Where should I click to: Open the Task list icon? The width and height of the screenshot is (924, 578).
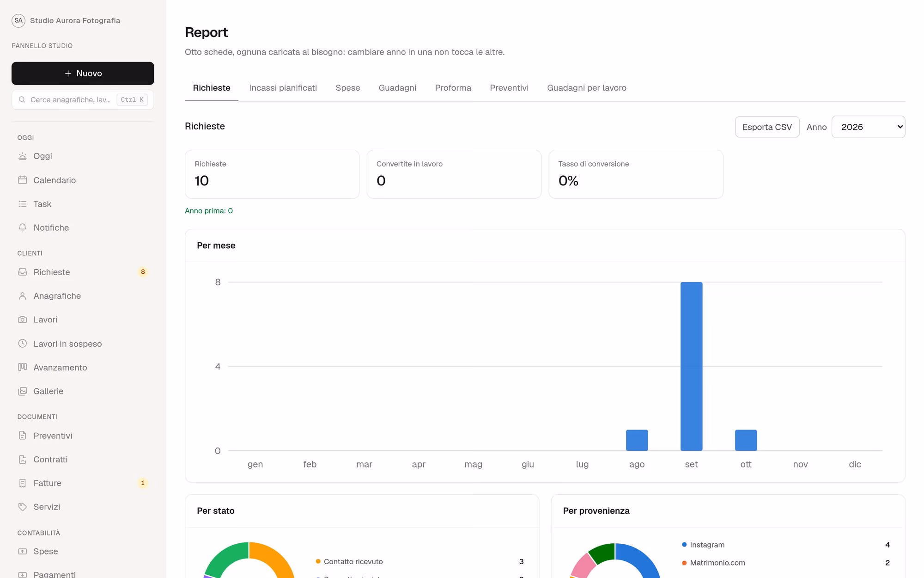pos(22,204)
